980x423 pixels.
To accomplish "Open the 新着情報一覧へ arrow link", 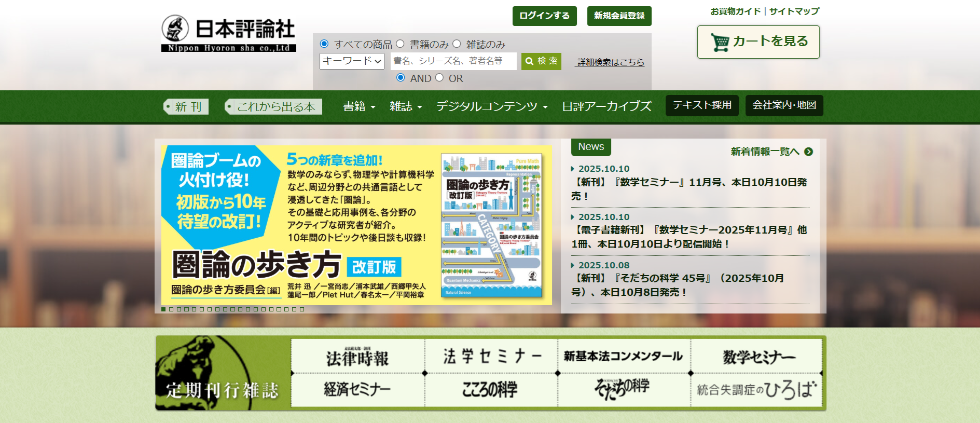I will click(x=771, y=152).
